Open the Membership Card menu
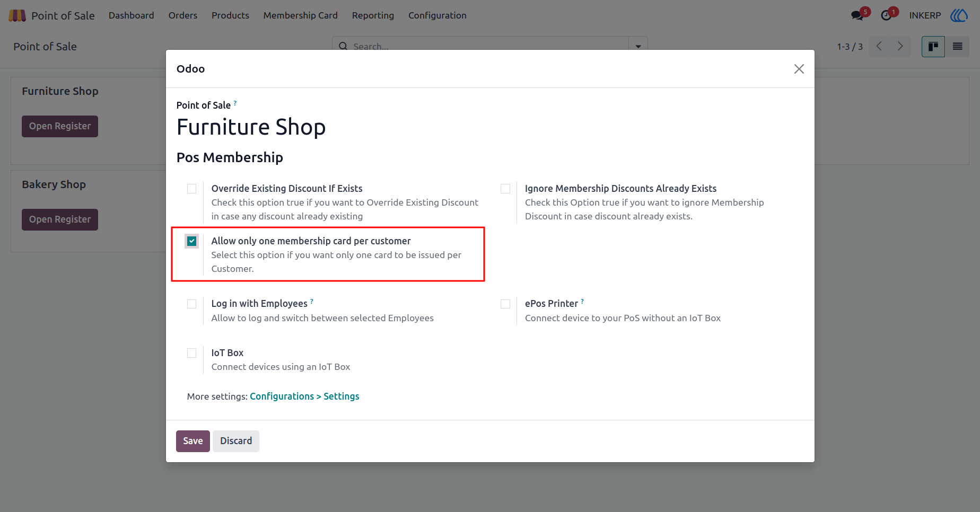Image resolution: width=980 pixels, height=512 pixels. tap(301, 15)
